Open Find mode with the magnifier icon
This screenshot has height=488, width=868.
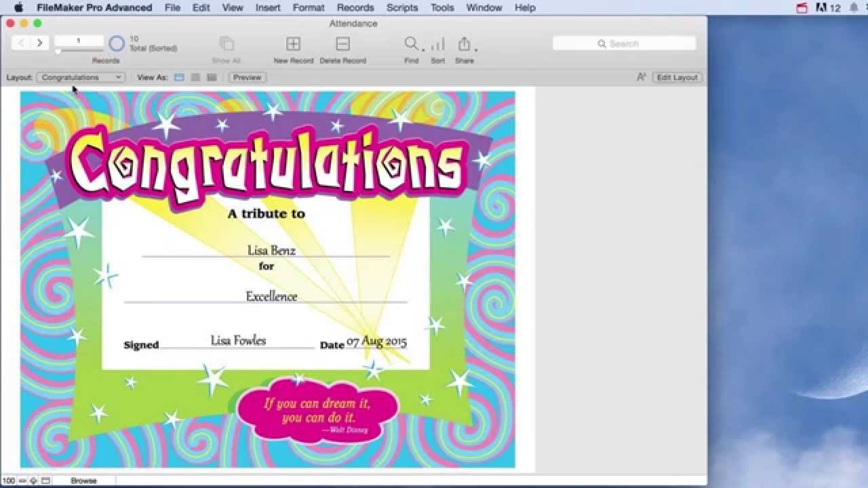pyautogui.click(x=411, y=43)
